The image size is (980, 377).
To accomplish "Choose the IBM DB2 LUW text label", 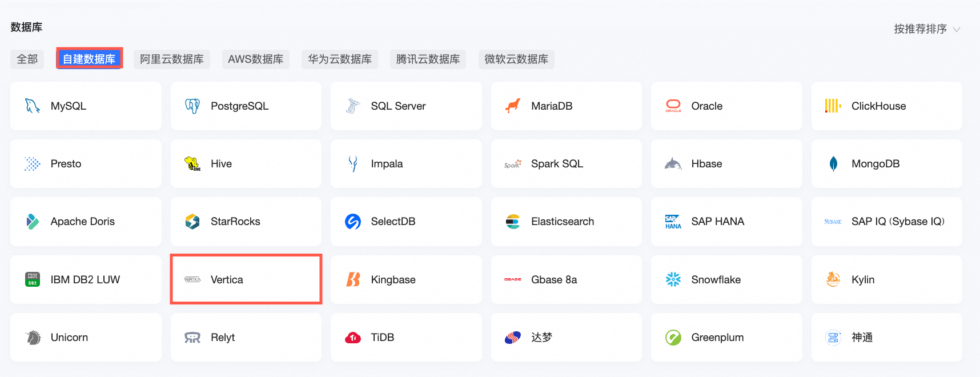I will (85, 279).
